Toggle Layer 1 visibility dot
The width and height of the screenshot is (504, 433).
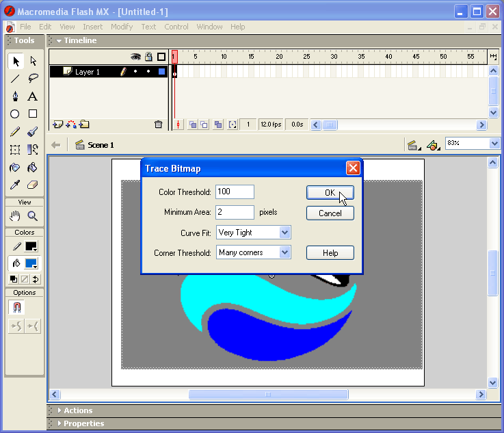pyautogui.click(x=135, y=71)
